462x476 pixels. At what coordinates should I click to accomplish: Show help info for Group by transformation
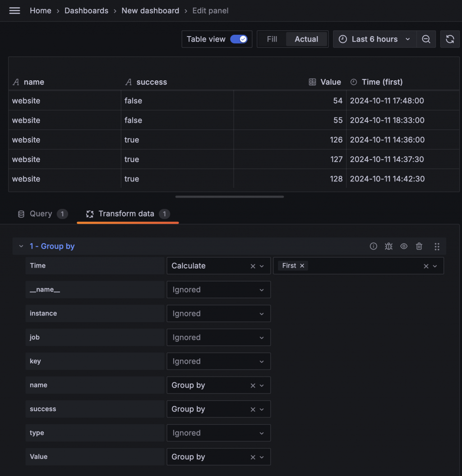tap(374, 246)
